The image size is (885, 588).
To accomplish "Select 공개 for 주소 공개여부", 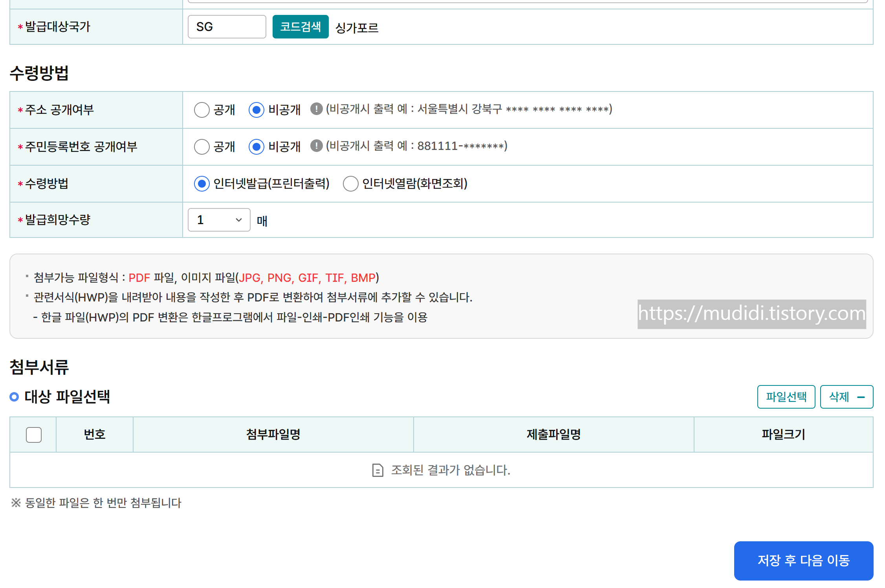I will pyautogui.click(x=202, y=110).
